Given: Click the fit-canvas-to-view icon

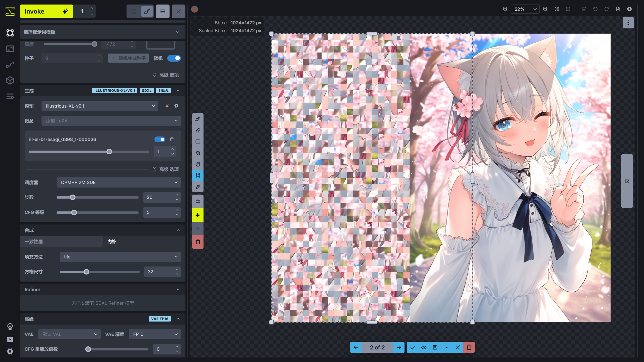Looking at the screenshot, I should point(557,9).
